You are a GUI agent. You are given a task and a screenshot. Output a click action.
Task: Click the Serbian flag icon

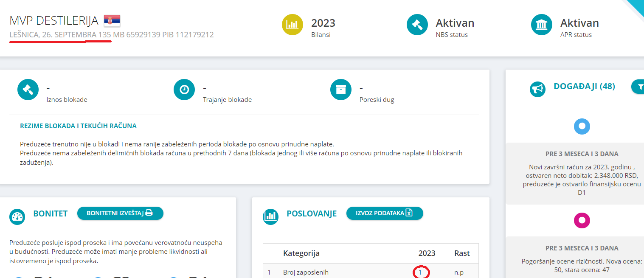pyautogui.click(x=112, y=20)
